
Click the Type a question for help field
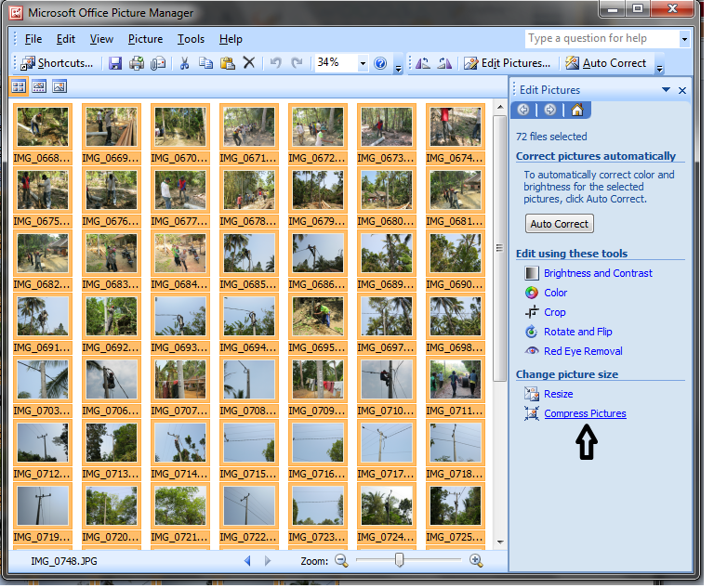point(602,39)
